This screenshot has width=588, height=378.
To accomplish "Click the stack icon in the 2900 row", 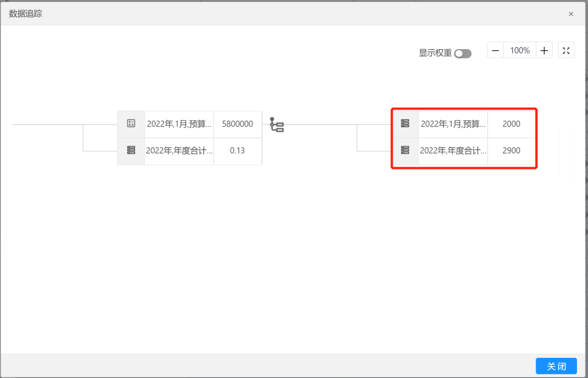I will (x=405, y=150).
